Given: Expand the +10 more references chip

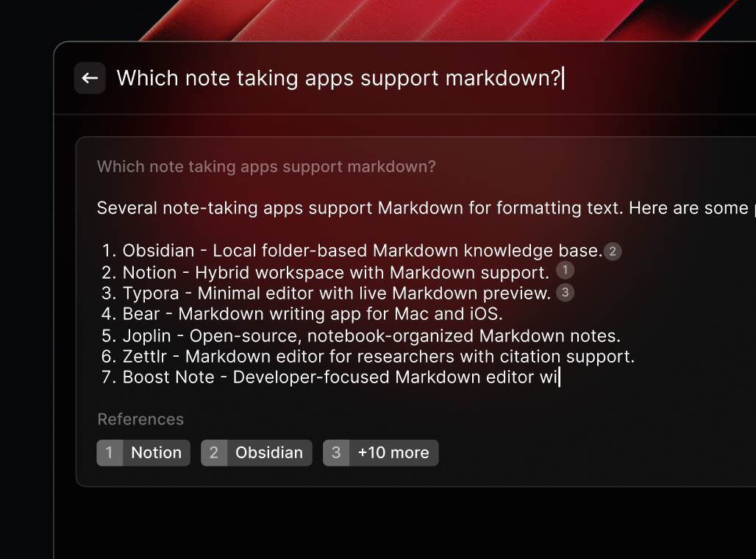Looking at the screenshot, I should pos(380,453).
